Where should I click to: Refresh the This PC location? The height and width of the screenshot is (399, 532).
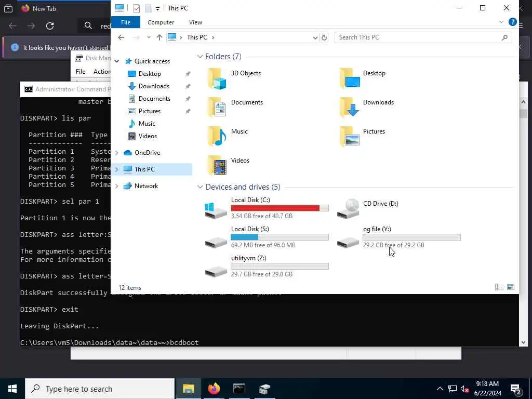click(324, 37)
